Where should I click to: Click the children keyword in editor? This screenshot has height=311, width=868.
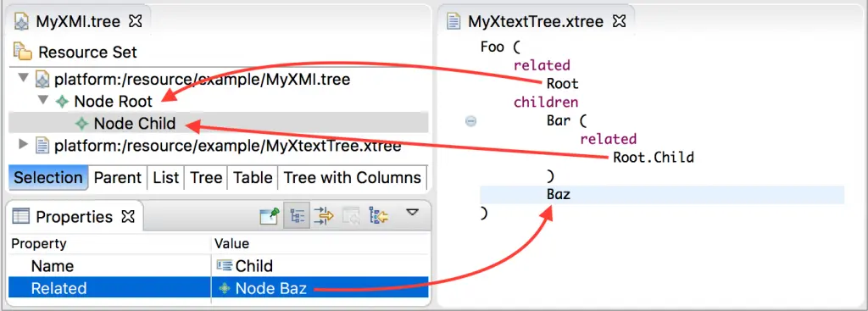[x=546, y=103]
